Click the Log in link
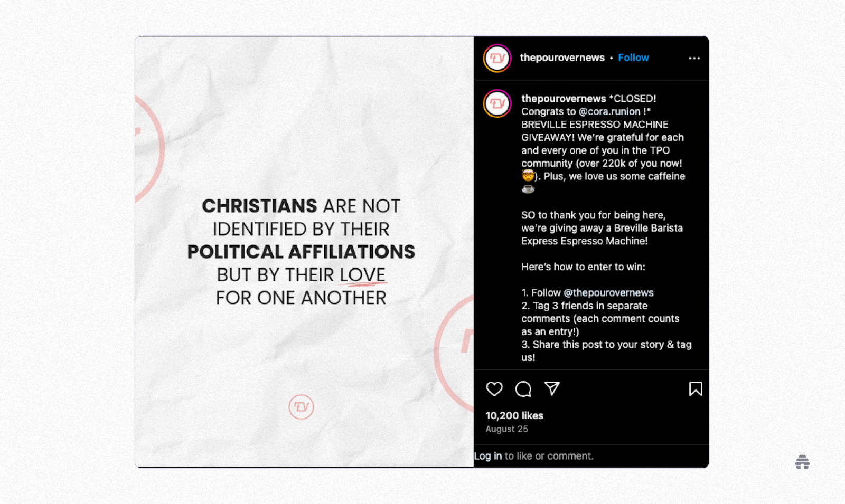This screenshot has width=845, height=504. click(x=488, y=456)
